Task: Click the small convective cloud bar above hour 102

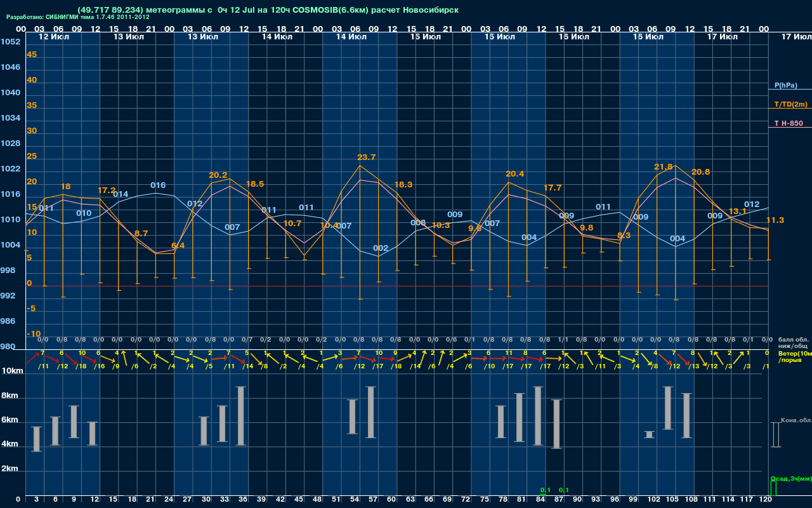Action: click(650, 434)
